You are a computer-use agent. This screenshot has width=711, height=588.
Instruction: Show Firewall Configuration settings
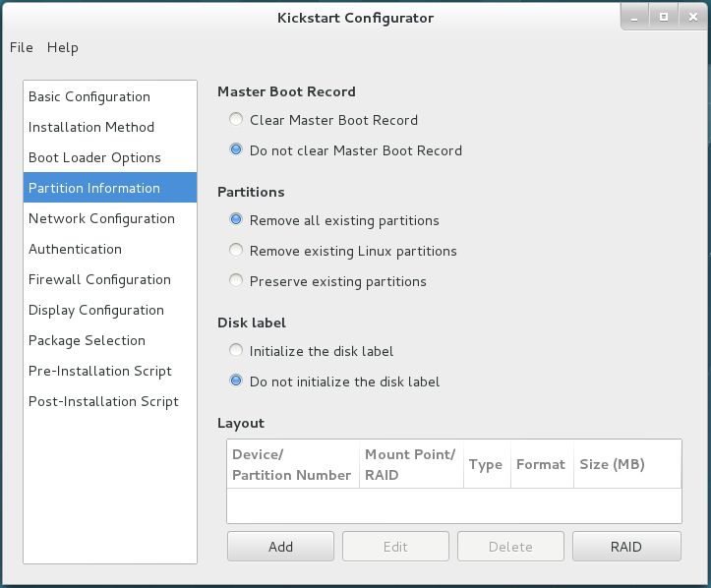(99, 279)
